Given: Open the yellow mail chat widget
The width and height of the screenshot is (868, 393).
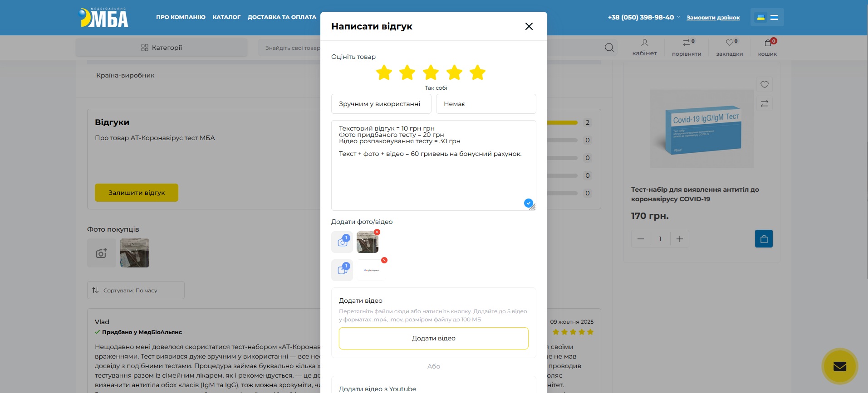Looking at the screenshot, I should 839,366.
